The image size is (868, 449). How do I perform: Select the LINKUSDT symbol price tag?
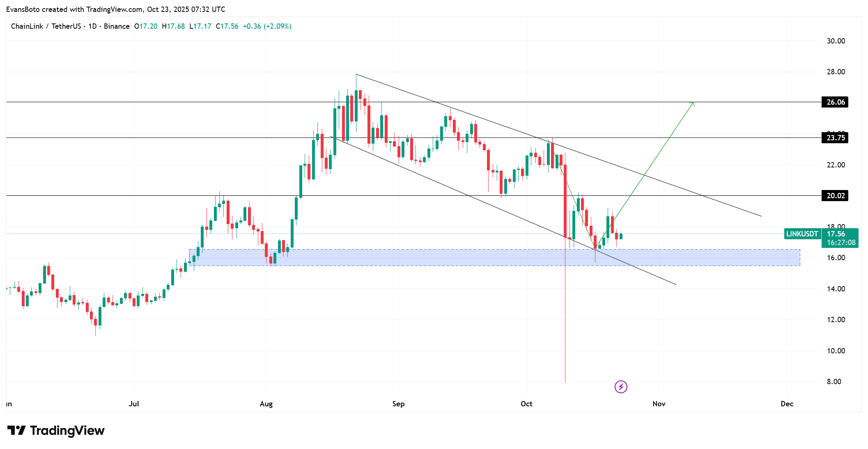802,234
